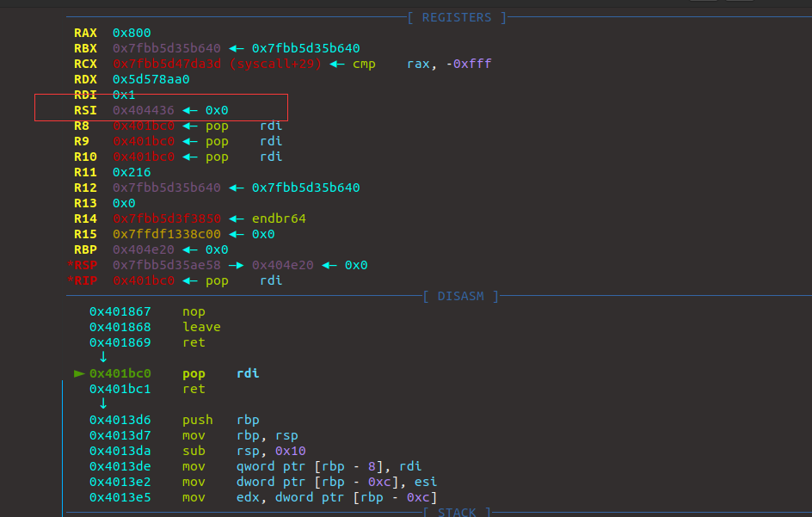Click the green current-instruction arrow marker
This screenshot has height=517, width=812.
click(x=79, y=373)
